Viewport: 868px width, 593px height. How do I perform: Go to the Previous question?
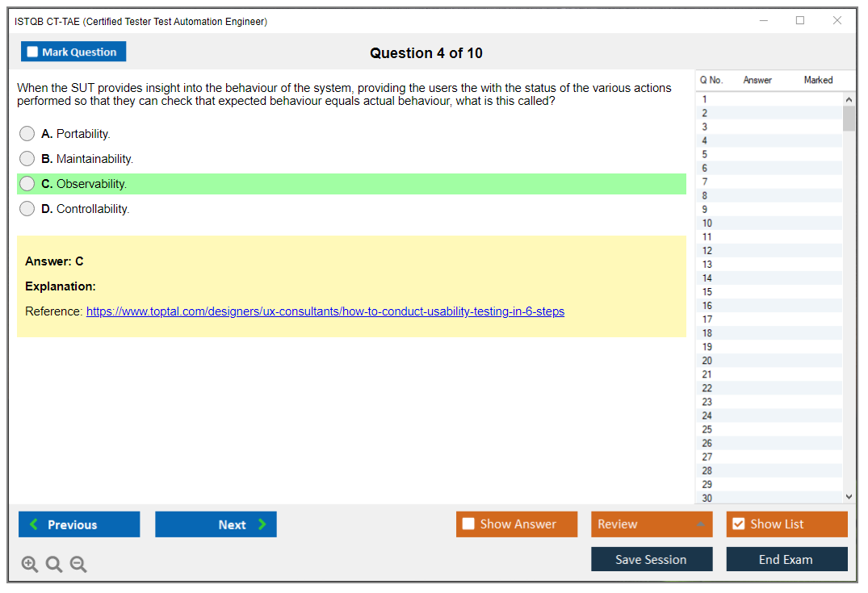tap(79, 524)
